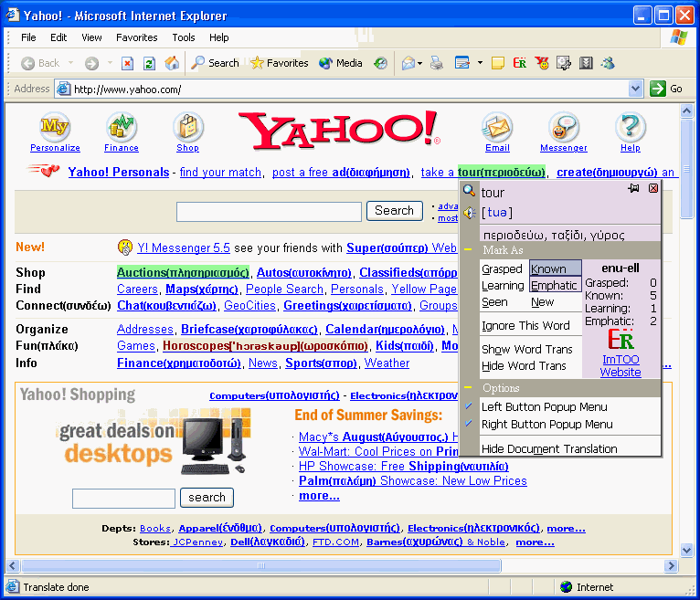The width and height of the screenshot is (700, 600).
Task: Open the Edit menu
Action: click(x=58, y=37)
